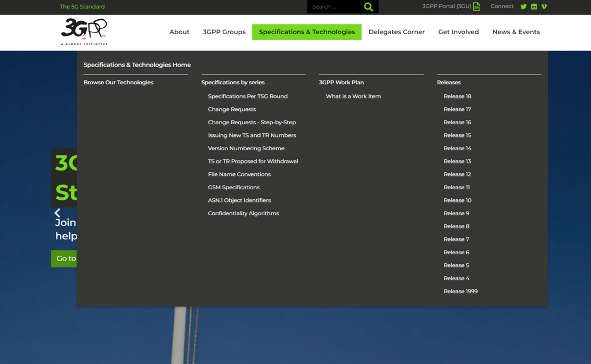Open Release 11
Image resolution: width=591 pixels, height=364 pixels.
pyautogui.click(x=457, y=187)
